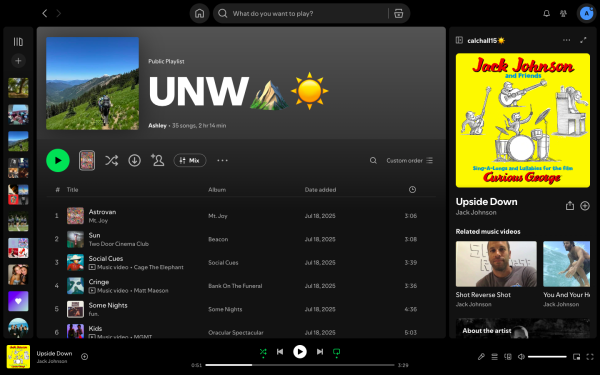Sort by the duration clock icon

click(412, 189)
